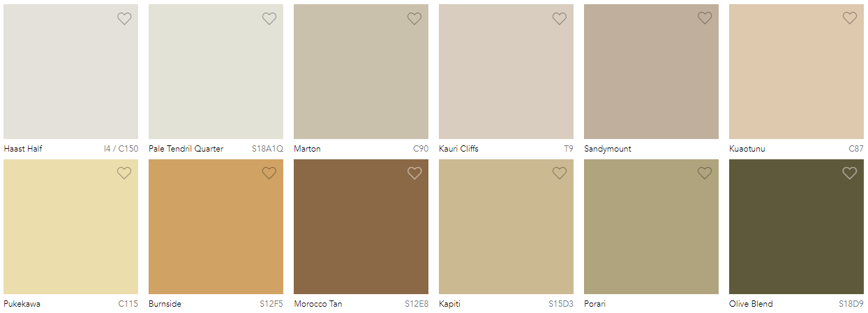Click the S15D3 code beside Kapiti
Screen dimensions: 868x313
pos(561,304)
